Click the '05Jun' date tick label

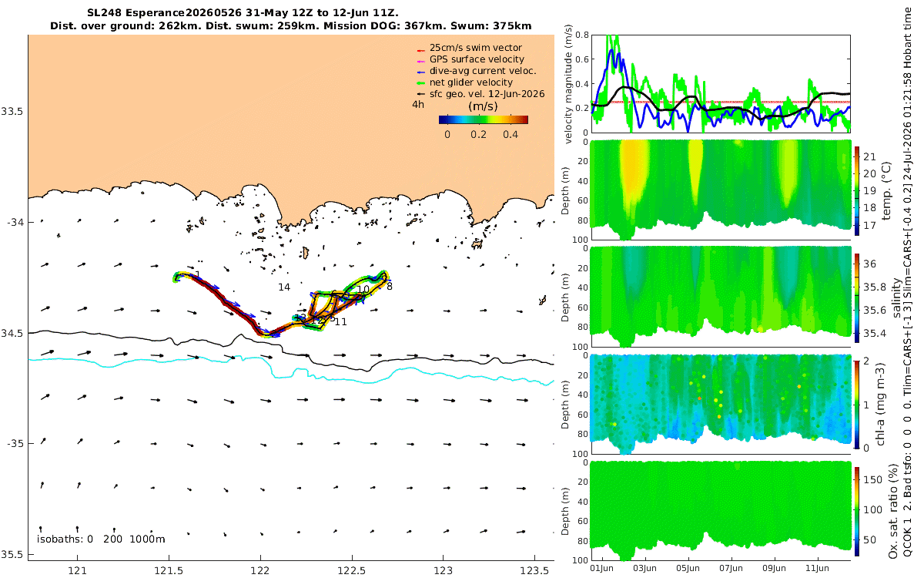688,569
